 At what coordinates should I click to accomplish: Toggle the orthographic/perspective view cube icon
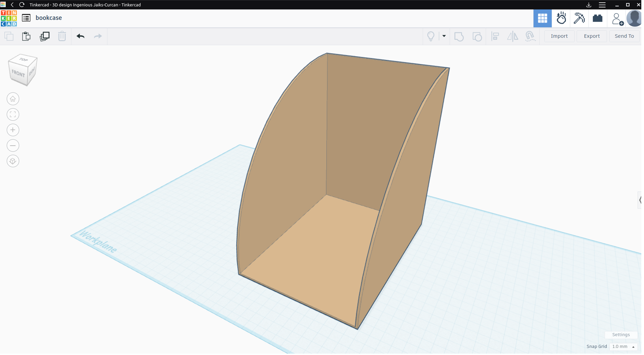[x=13, y=161]
